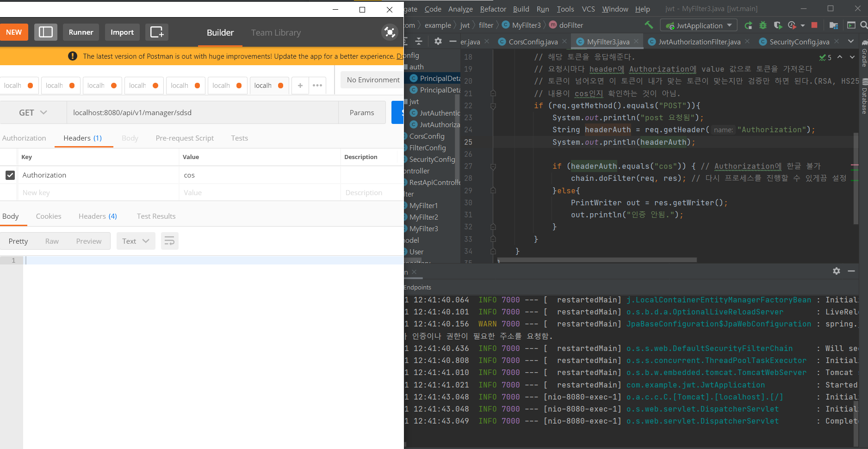Select the Pretty response view
868x449 pixels.
[19, 241]
